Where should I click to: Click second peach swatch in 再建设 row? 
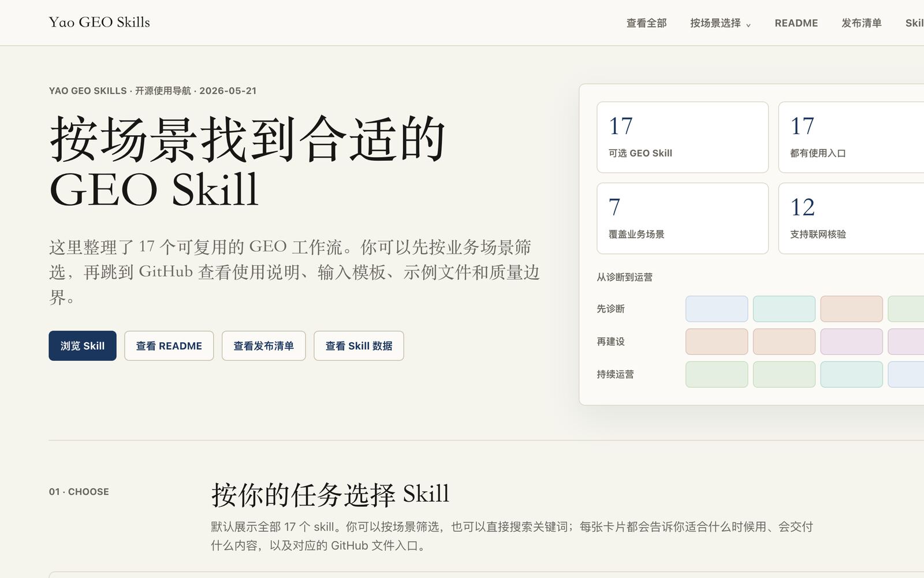click(784, 342)
